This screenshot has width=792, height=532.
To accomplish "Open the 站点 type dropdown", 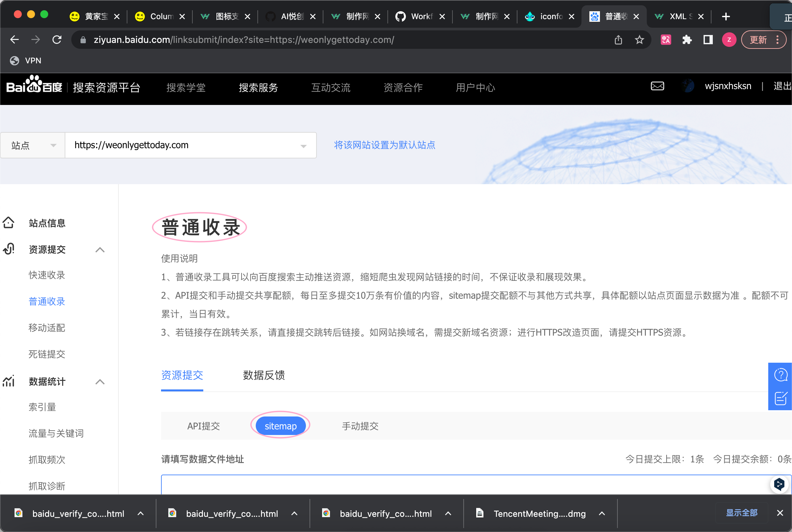I will [x=33, y=145].
